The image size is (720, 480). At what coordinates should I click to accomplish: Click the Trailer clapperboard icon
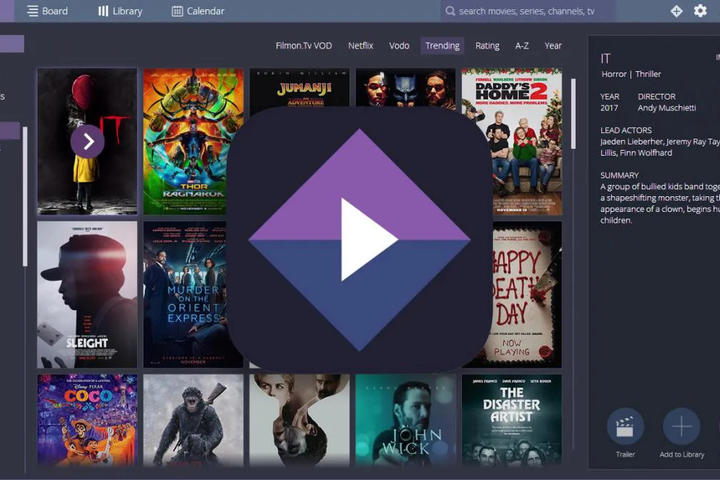click(x=625, y=427)
